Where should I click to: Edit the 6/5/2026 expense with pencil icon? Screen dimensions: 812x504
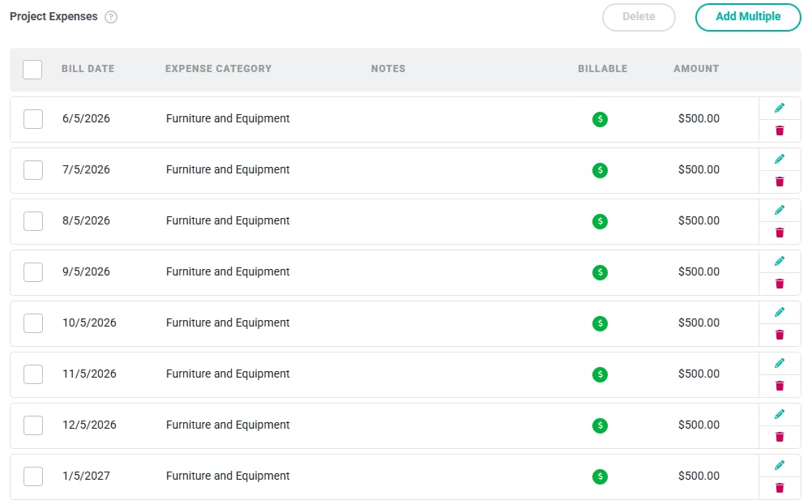tap(780, 108)
